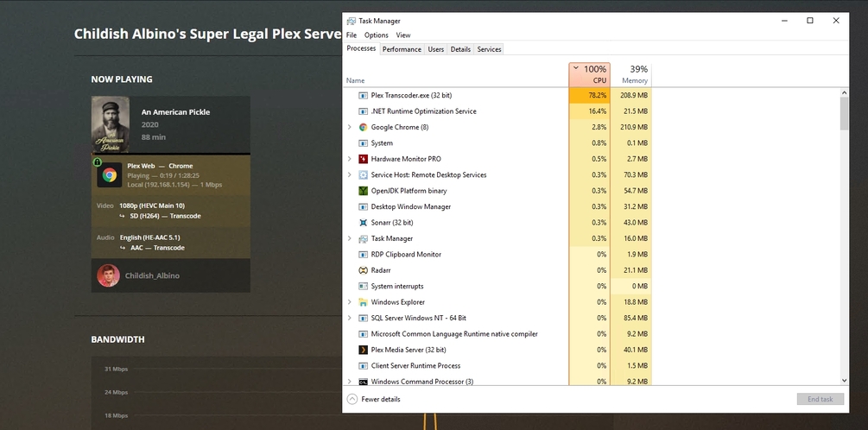Switch to the Details tab
This screenshot has width=868, height=430.
(460, 49)
